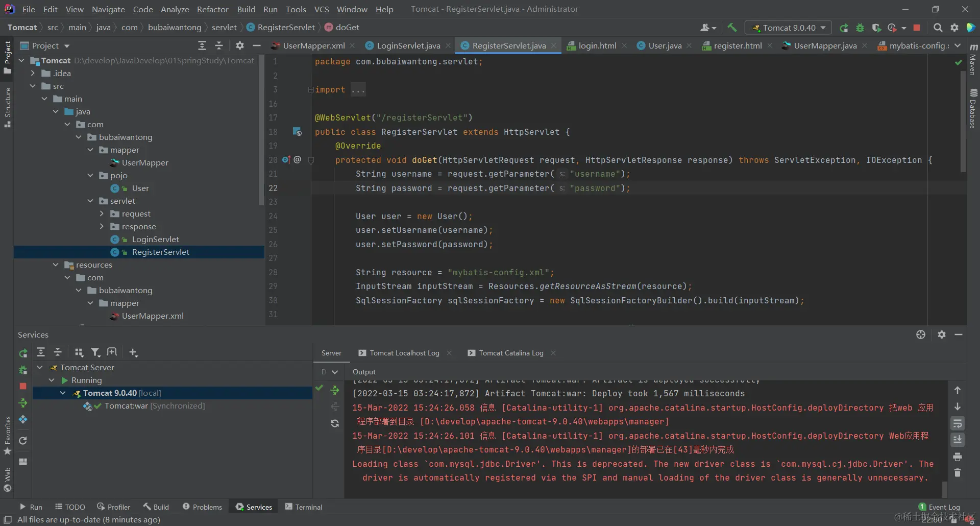Start debugging with the green bug icon
Viewport: 980px width, 526px height.
click(860, 28)
